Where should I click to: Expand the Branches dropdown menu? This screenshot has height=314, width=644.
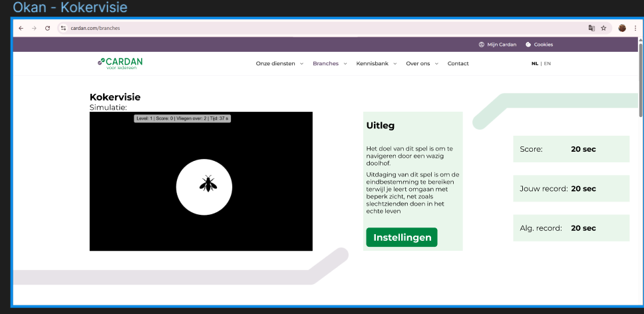pyautogui.click(x=329, y=64)
